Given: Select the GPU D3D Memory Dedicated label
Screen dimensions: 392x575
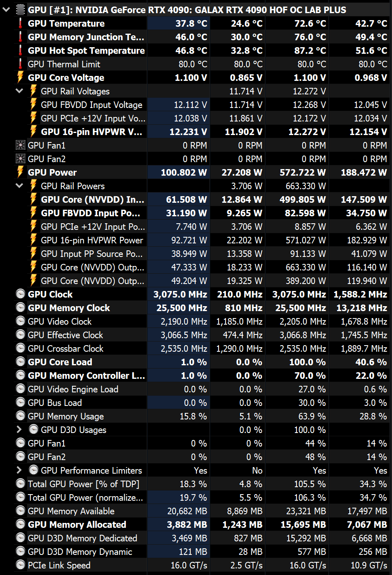Looking at the screenshot, I should pyautogui.click(x=82, y=538).
